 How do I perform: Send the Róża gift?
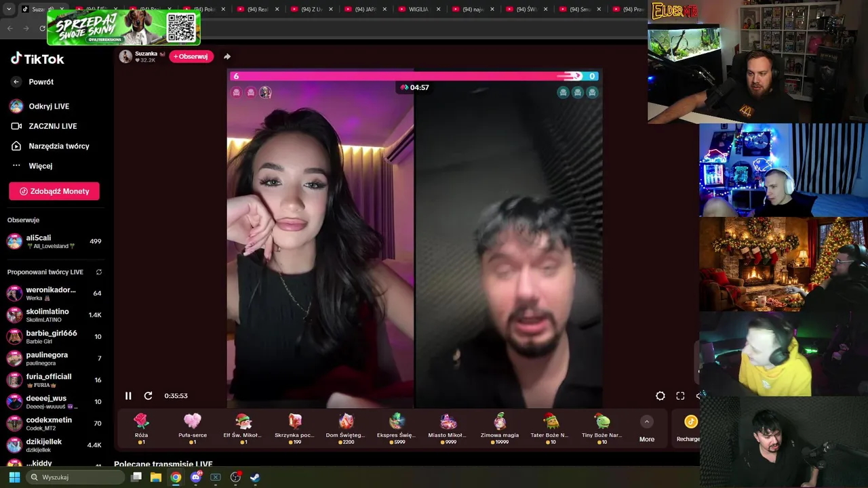pos(141,428)
